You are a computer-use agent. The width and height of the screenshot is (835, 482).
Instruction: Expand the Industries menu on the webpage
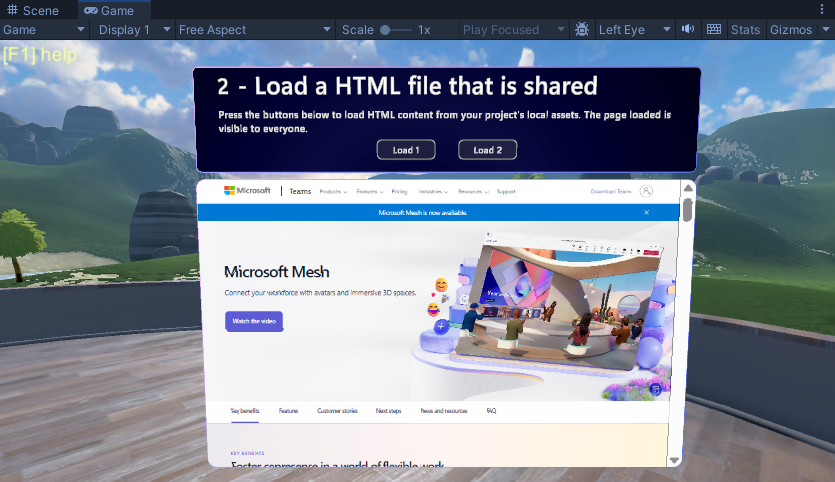433,191
